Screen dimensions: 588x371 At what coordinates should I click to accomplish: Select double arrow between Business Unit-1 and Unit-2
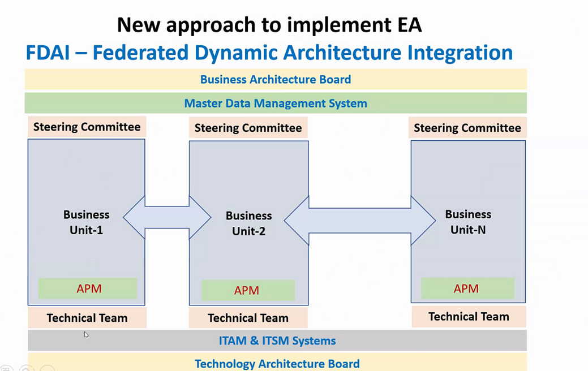(x=167, y=217)
